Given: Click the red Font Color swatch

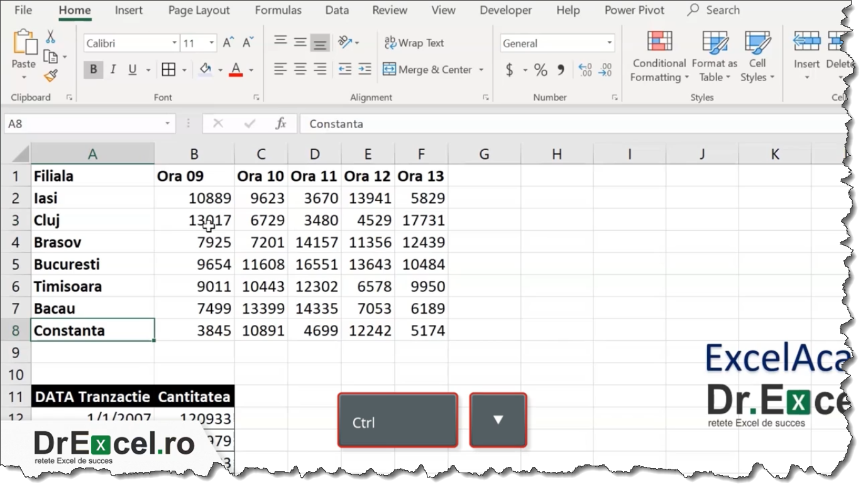Looking at the screenshot, I should 235,70.
